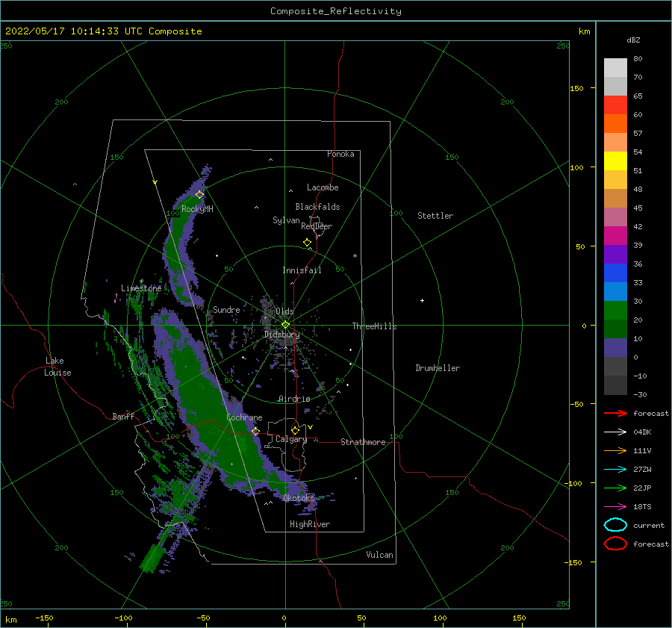Click the yellow diamond marker near RedDeer
The image size is (672, 628).
click(307, 242)
